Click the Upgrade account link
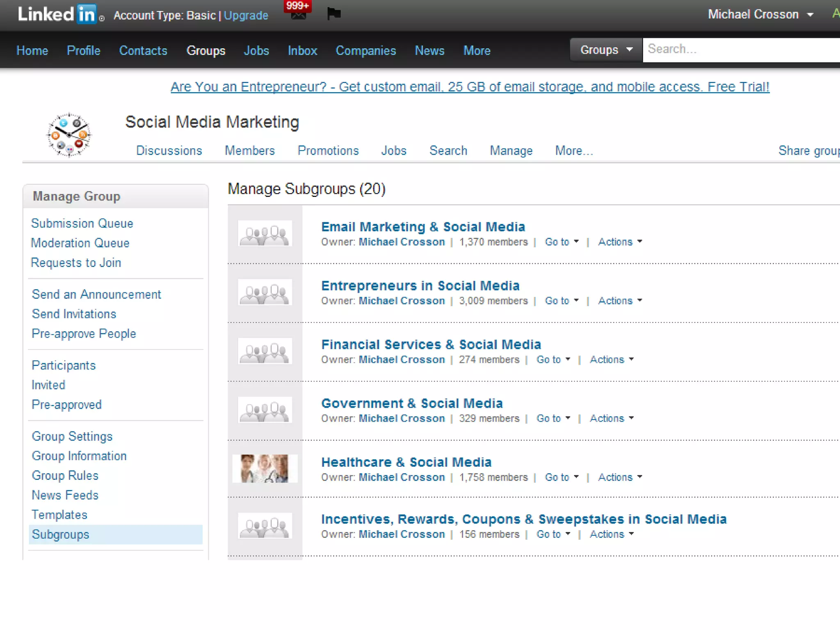 coord(246,16)
